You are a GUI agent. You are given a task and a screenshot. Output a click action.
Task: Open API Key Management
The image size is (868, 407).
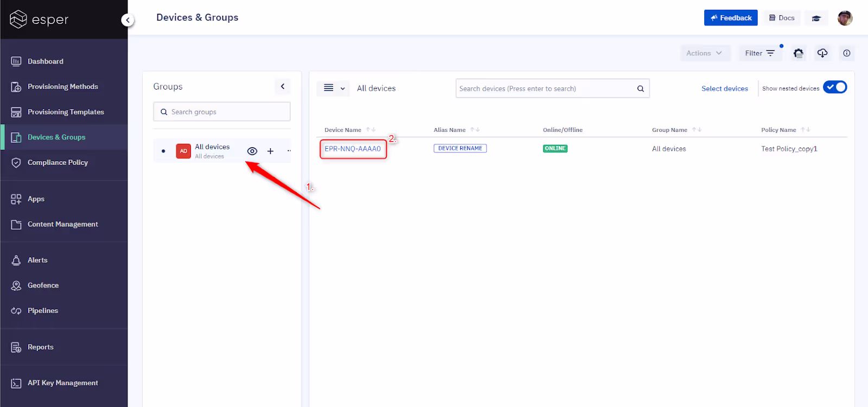64,383
